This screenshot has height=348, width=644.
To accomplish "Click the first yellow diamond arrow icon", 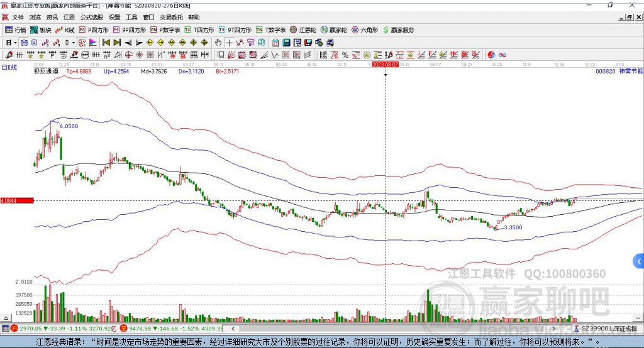I will 150,43.
